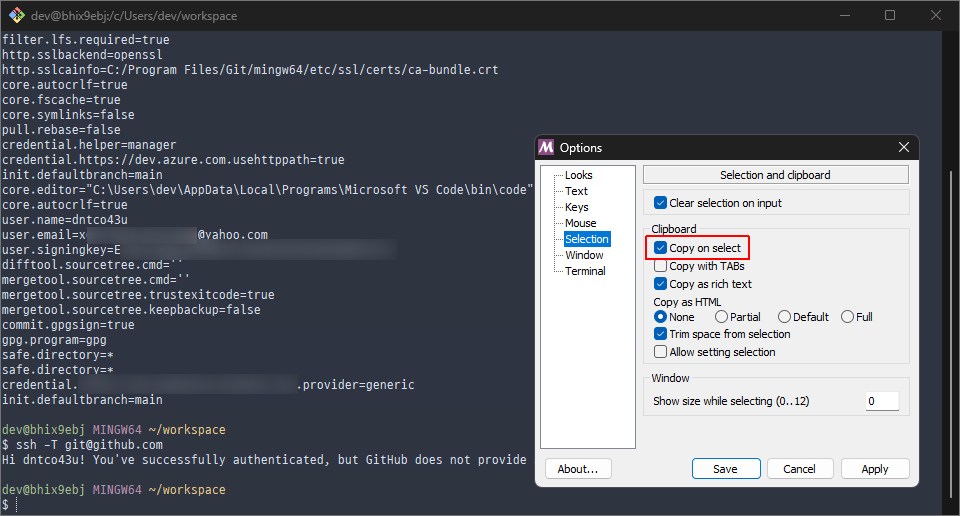Enable Copy with TABs option
The height and width of the screenshot is (516, 960).
660,266
